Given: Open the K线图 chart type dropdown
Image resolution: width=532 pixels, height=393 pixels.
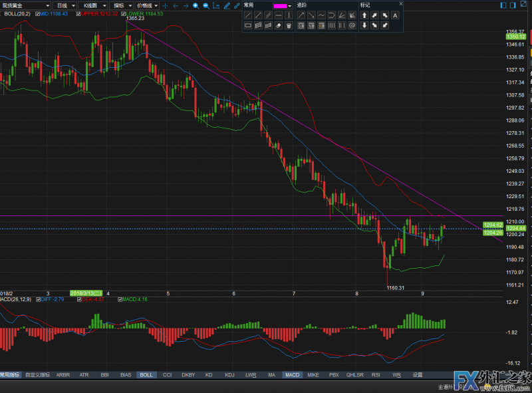Looking at the screenshot, I should pyautogui.click(x=89, y=5).
